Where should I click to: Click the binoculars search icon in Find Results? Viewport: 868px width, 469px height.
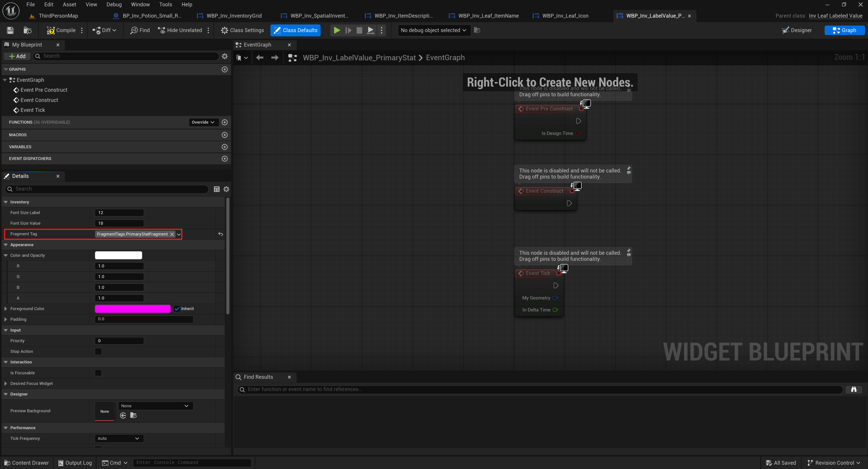click(x=854, y=389)
